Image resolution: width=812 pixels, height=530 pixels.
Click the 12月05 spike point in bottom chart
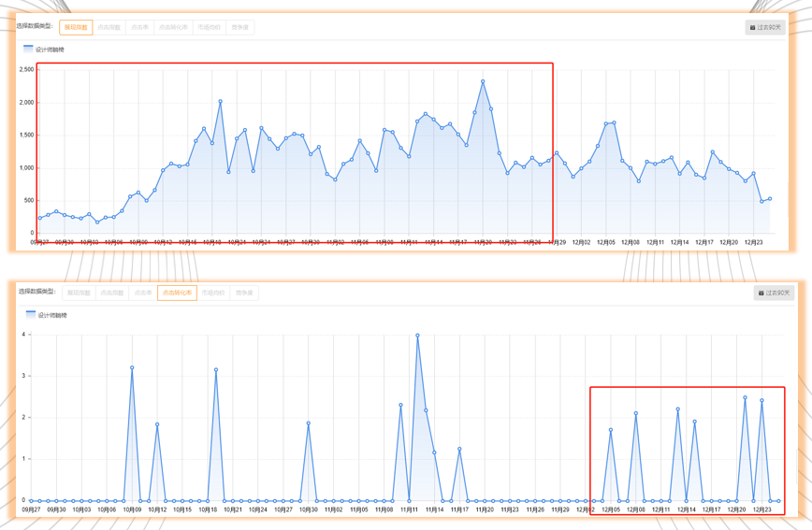611,430
